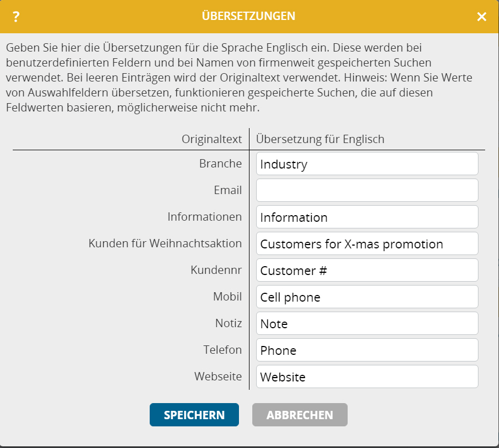Open the help question mark icon

(x=16, y=17)
